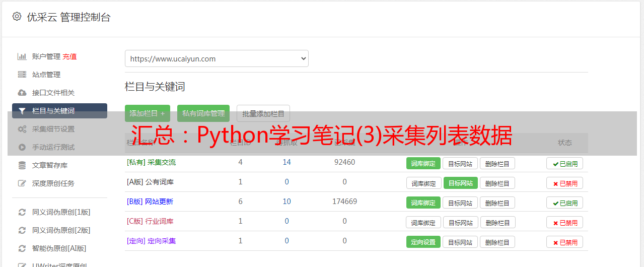644x267 pixels.
Task: Click the edit icon for 深度原创任务
Action: [22, 183]
